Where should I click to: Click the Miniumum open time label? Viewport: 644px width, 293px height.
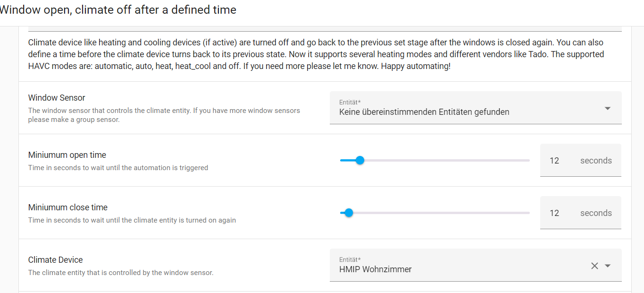67,155
